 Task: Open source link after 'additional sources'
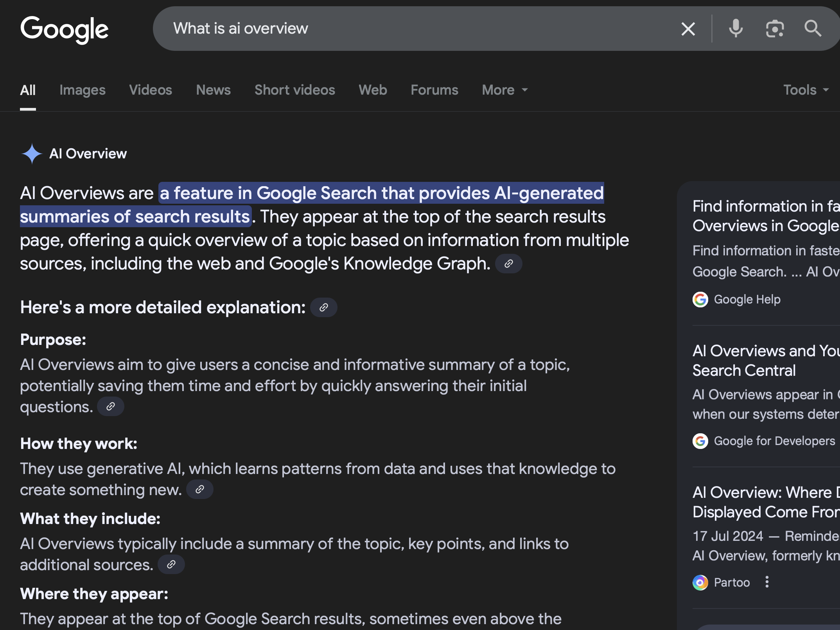click(171, 565)
